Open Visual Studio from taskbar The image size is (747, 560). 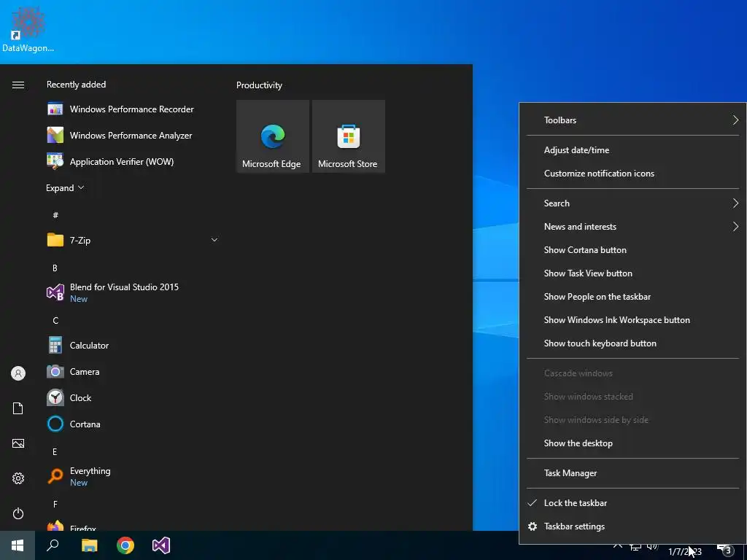(161, 545)
